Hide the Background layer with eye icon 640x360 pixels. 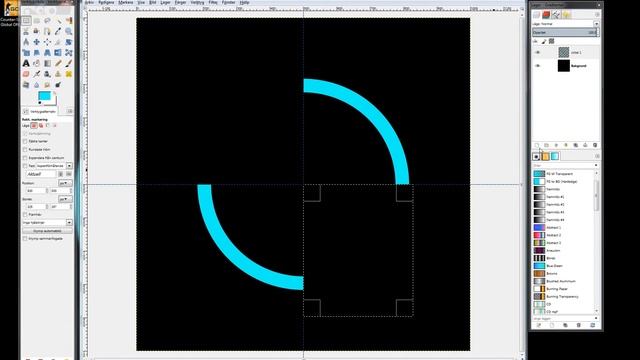tap(538, 66)
